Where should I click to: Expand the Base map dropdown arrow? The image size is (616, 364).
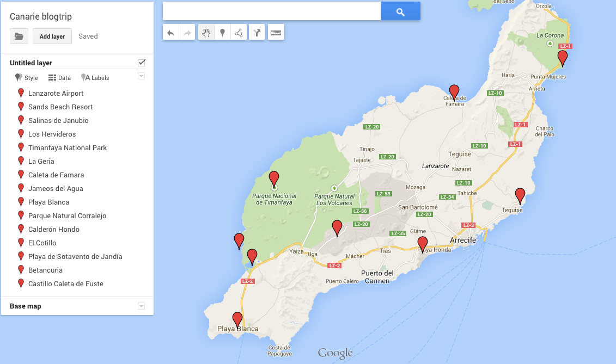[142, 306]
